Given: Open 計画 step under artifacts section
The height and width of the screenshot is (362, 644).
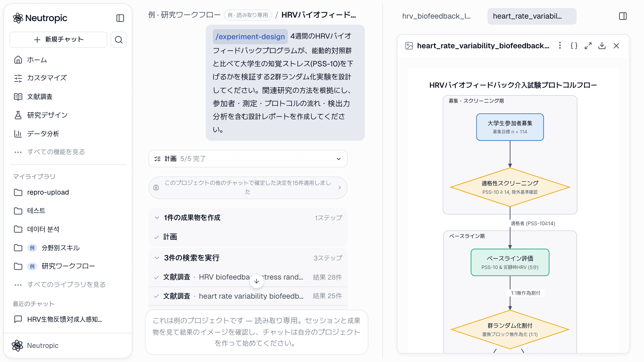Looking at the screenshot, I should tap(248, 237).
